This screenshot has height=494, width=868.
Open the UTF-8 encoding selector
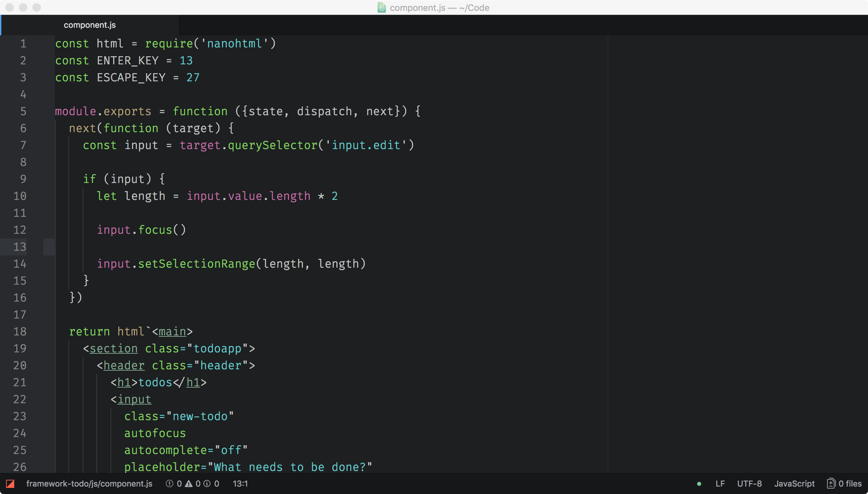coord(749,483)
